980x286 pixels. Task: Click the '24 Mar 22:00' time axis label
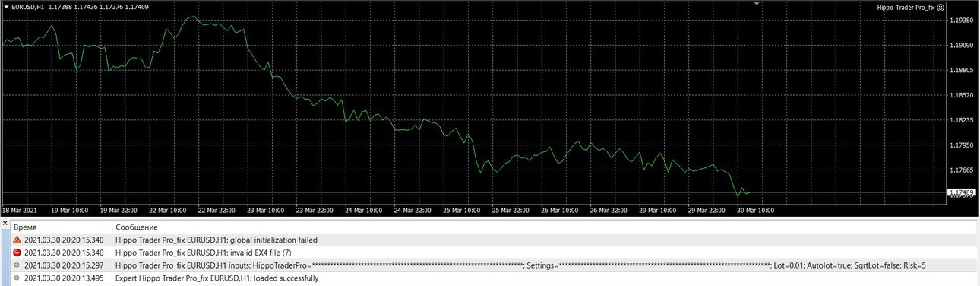tap(413, 211)
